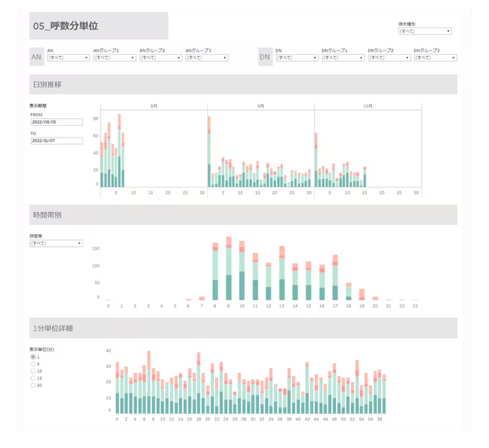Set display unit to 30 minutes
This screenshot has height=448, width=489.
pyautogui.click(x=33, y=385)
